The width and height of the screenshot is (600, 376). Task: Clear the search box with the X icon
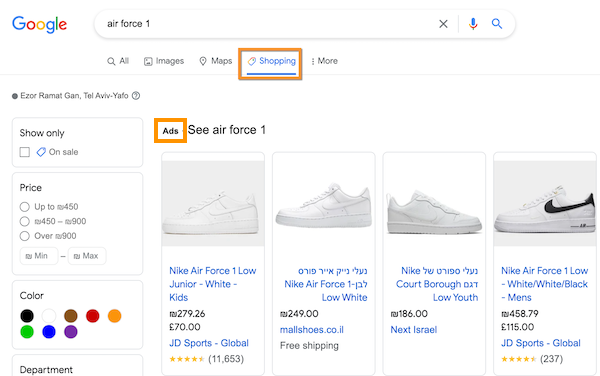[443, 24]
